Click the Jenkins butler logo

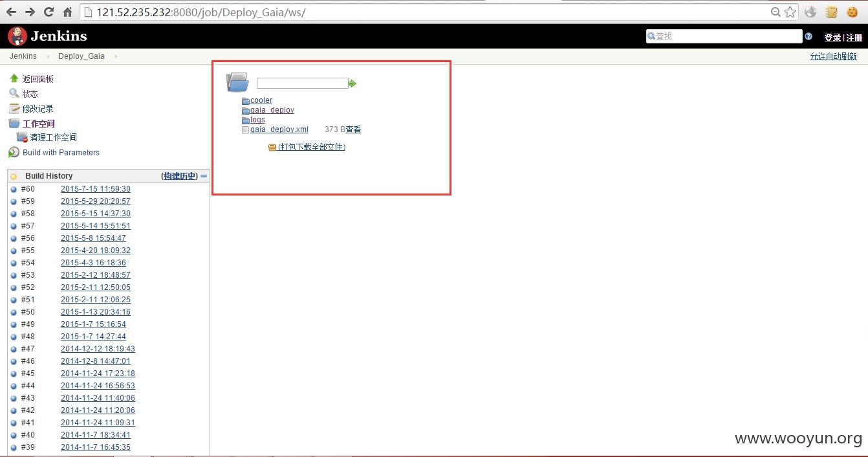[x=17, y=36]
